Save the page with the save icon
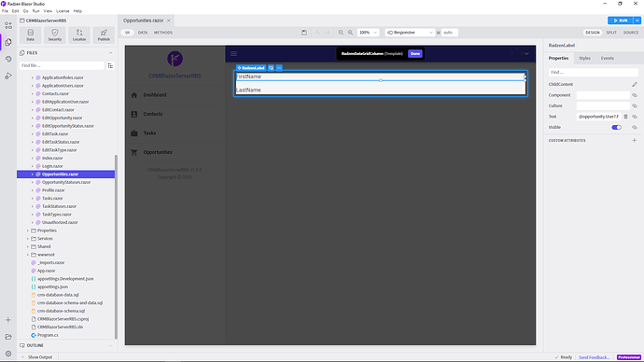 [x=304, y=33]
